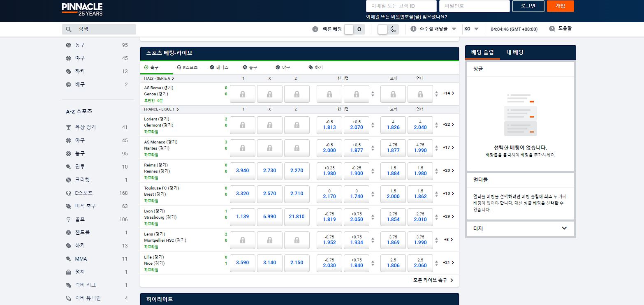Click the 도움말 help link
Screen dimensions: 644x305
565,29
